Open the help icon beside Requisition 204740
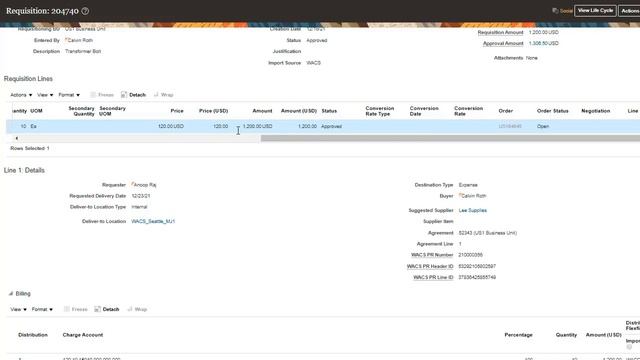 85,11
